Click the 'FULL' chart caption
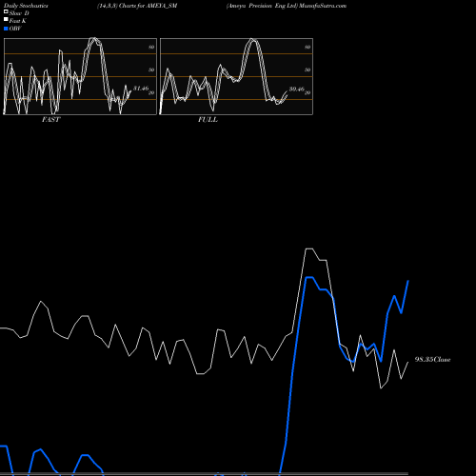This screenshot has height=476, width=476. point(208,120)
